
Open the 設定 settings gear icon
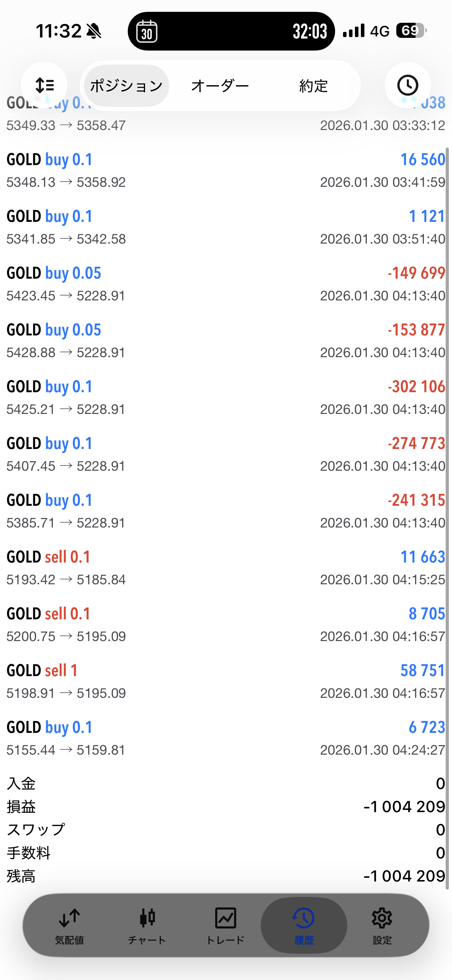coord(382,925)
